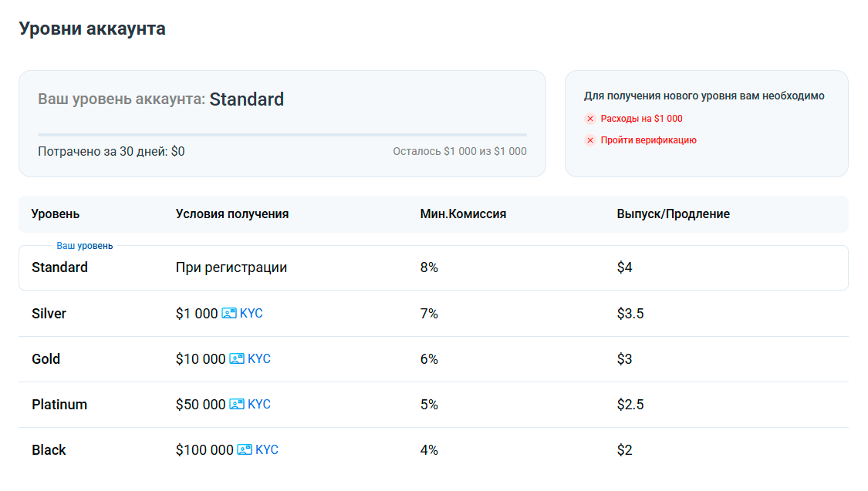Click the Мин.Комиссия column header
The image size is (868, 491).
click(463, 214)
